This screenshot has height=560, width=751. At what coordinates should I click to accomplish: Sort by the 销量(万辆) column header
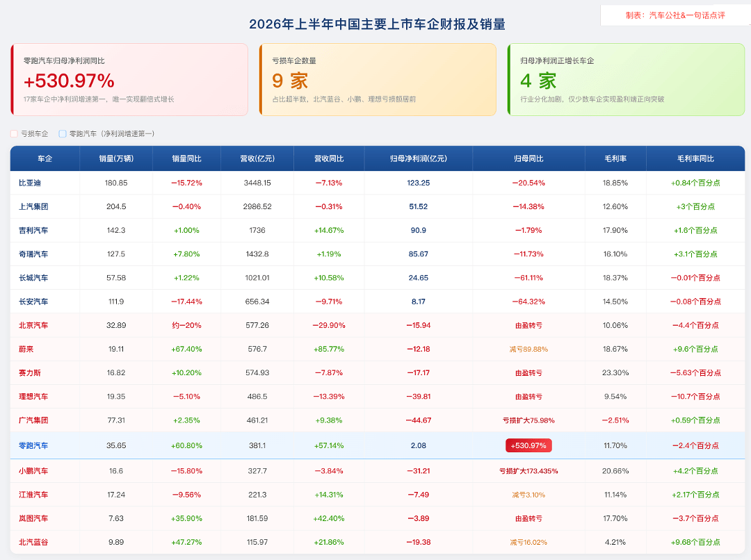click(116, 158)
